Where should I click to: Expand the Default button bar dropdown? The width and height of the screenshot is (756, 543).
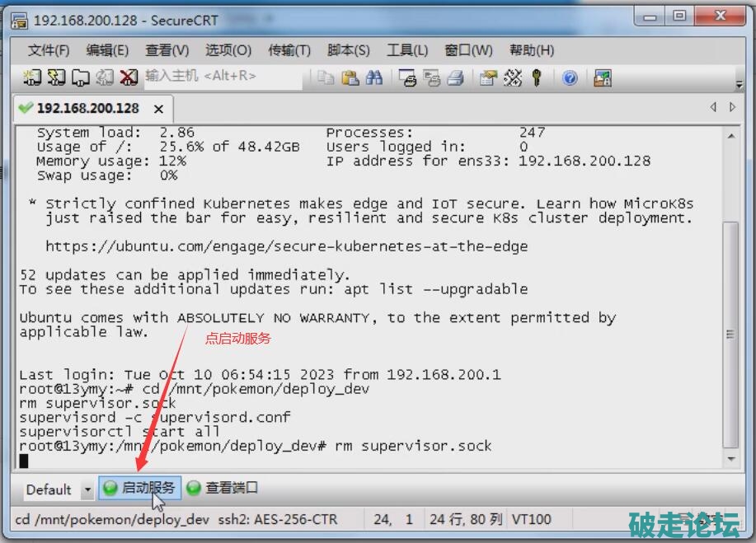pyautogui.click(x=87, y=489)
